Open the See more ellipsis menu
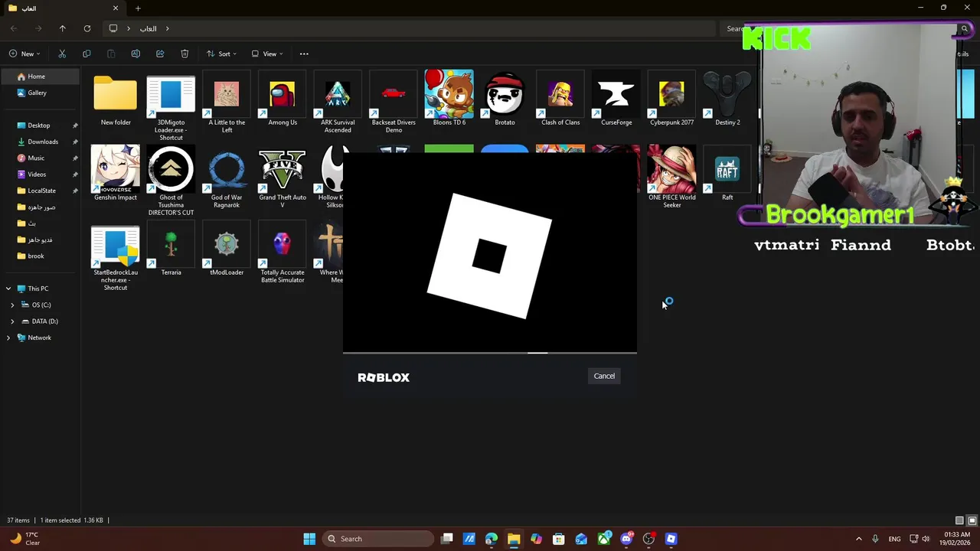 304,54
